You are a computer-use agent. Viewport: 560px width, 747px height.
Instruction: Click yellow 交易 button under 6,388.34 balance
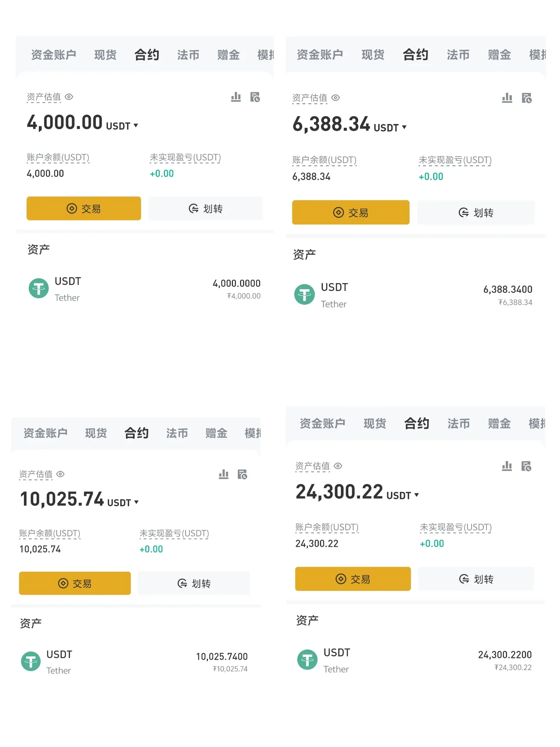coord(351,213)
